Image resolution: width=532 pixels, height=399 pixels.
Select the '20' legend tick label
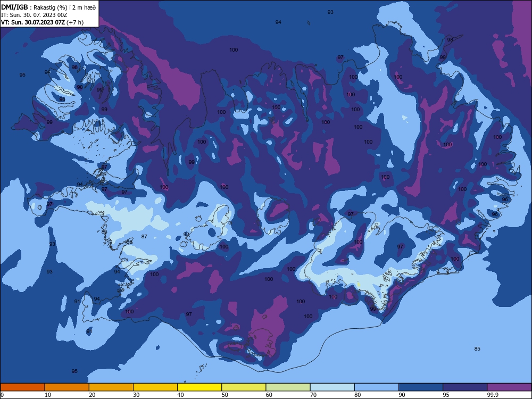92,395
